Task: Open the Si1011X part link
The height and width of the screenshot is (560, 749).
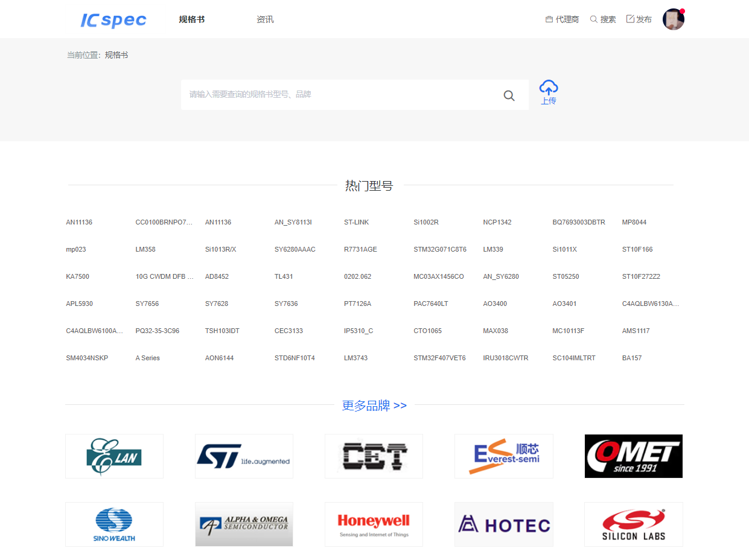Action: point(565,249)
